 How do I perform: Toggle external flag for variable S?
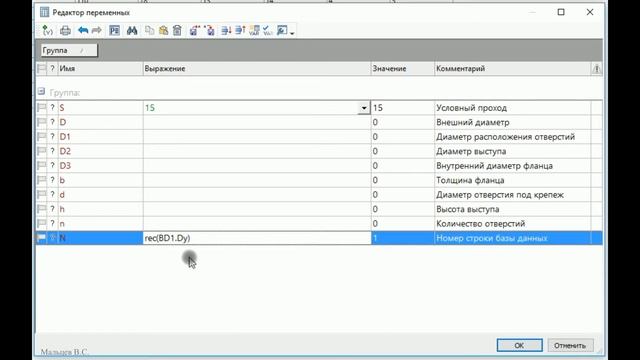[42, 108]
